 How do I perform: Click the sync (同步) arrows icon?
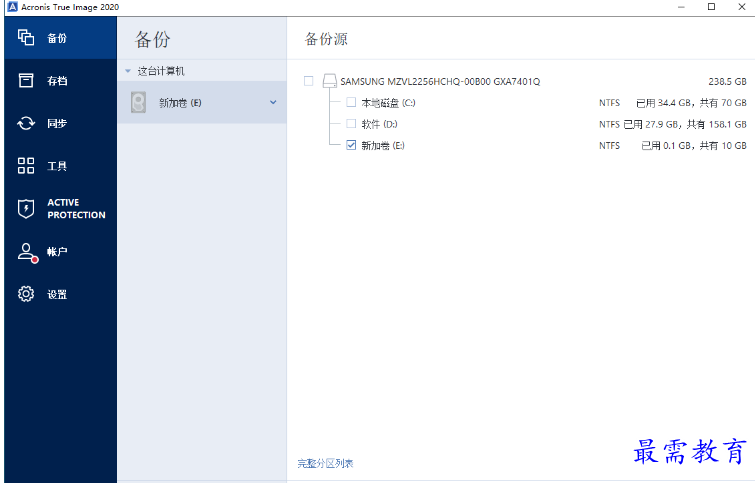pos(26,123)
